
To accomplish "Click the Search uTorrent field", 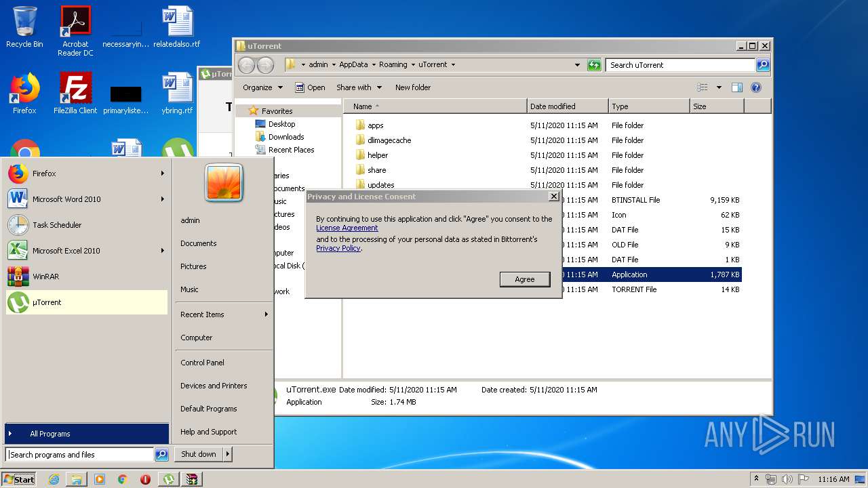I will click(x=679, y=65).
